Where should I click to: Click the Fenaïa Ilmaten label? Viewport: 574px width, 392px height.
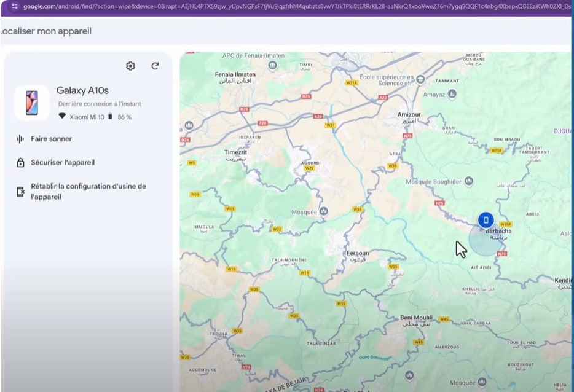235,74
